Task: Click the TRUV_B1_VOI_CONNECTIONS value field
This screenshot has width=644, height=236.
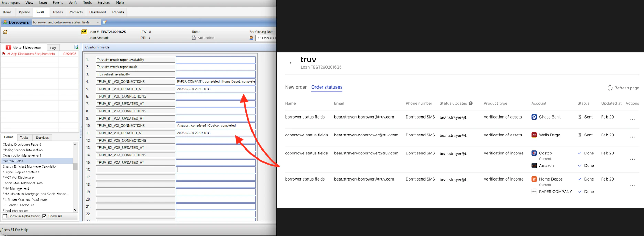Action: [216, 82]
